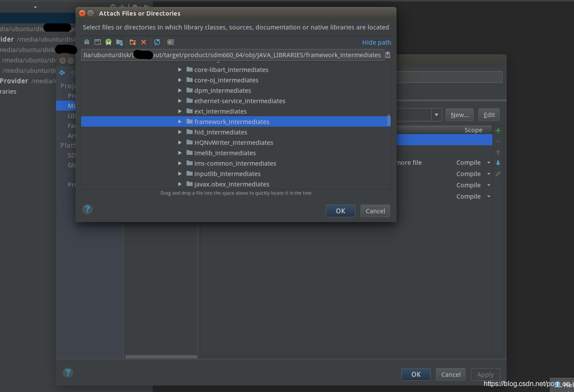Click Cancel in Project Structure window
Screen dimensions: 574x392
(451, 374)
